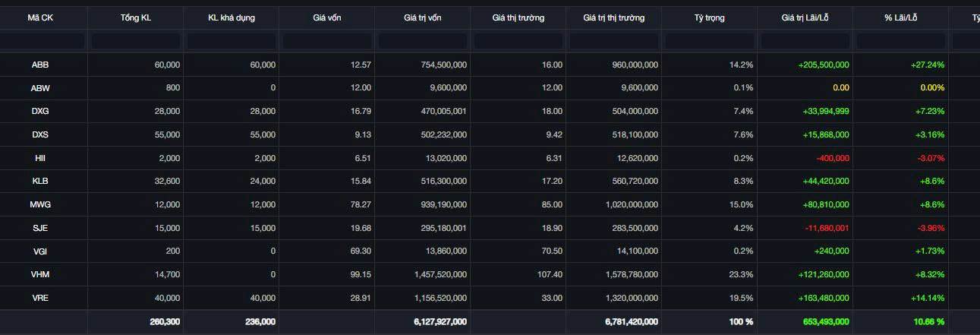This screenshot has height=335, width=980.
Task: Sort by the Tổng KL column header
Action: pos(136,17)
